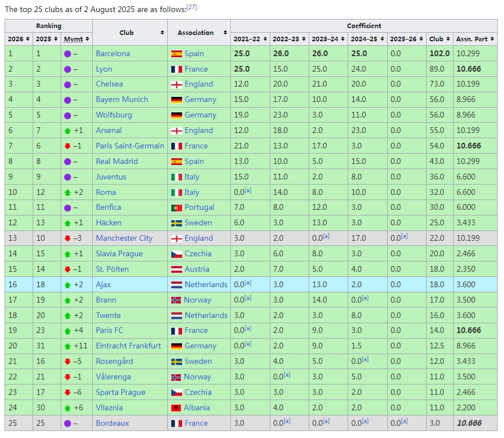Open Italy link in Roma's row
The image size is (504, 438).
[192, 192]
